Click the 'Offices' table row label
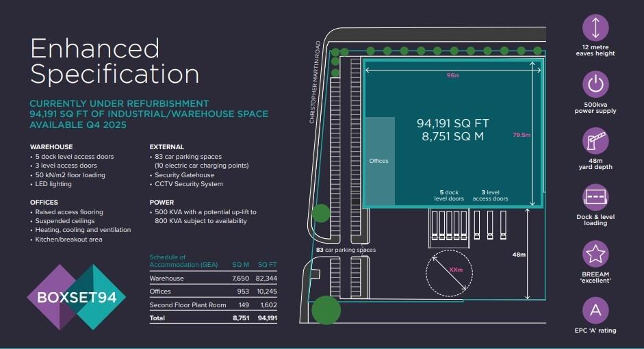This screenshot has width=644, height=349. pos(160,292)
